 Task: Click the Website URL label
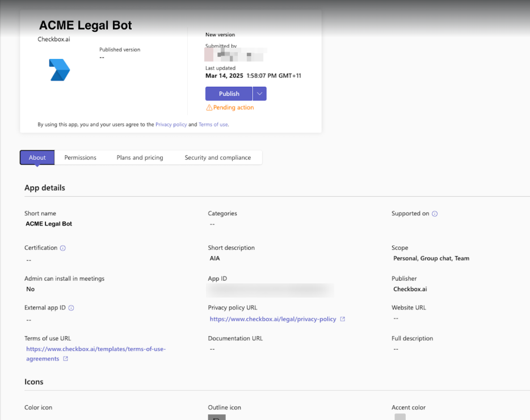tap(409, 308)
